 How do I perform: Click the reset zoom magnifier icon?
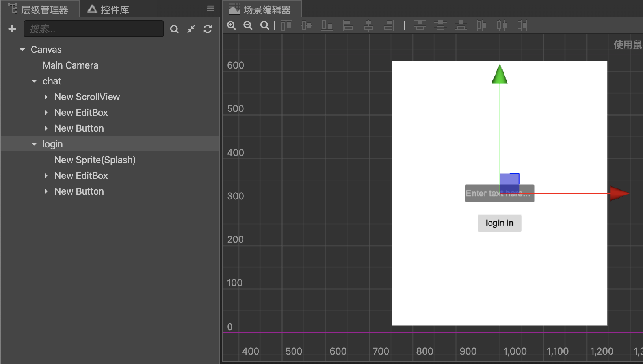pyautogui.click(x=264, y=25)
